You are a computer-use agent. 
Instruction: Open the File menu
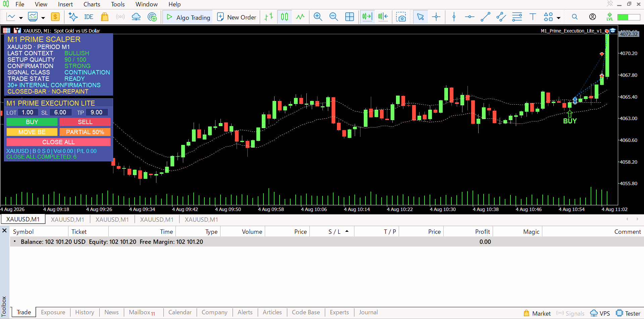point(20,4)
